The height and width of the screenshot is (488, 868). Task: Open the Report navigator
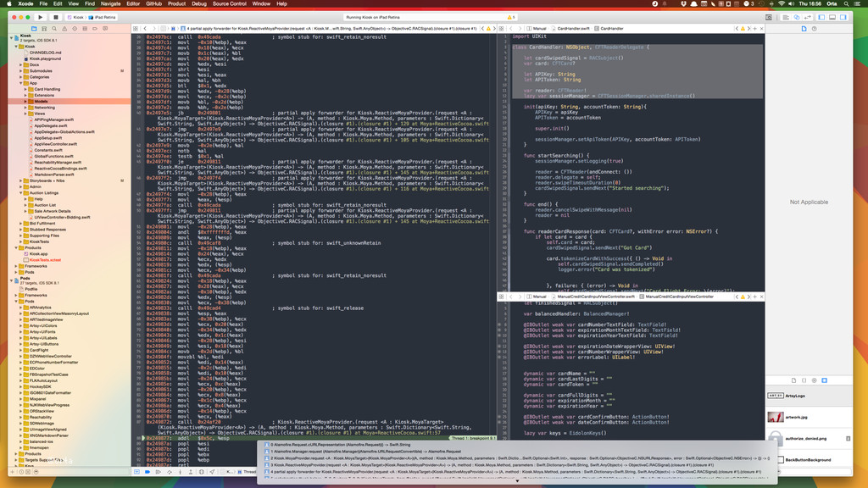coord(105,28)
